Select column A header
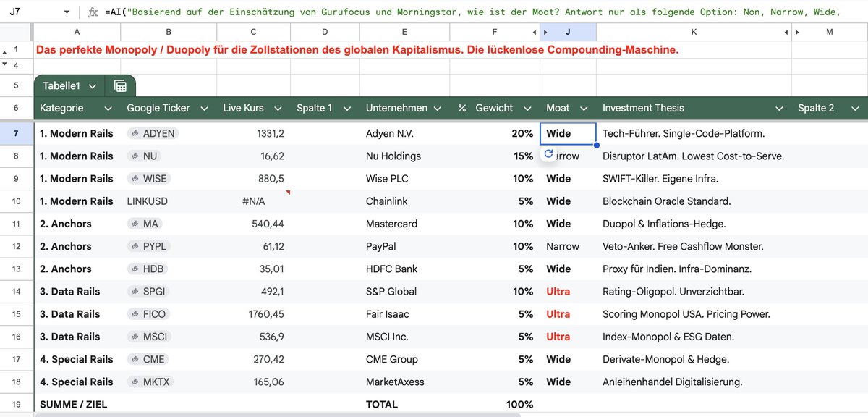This screenshot has width=868, height=417. (77, 32)
